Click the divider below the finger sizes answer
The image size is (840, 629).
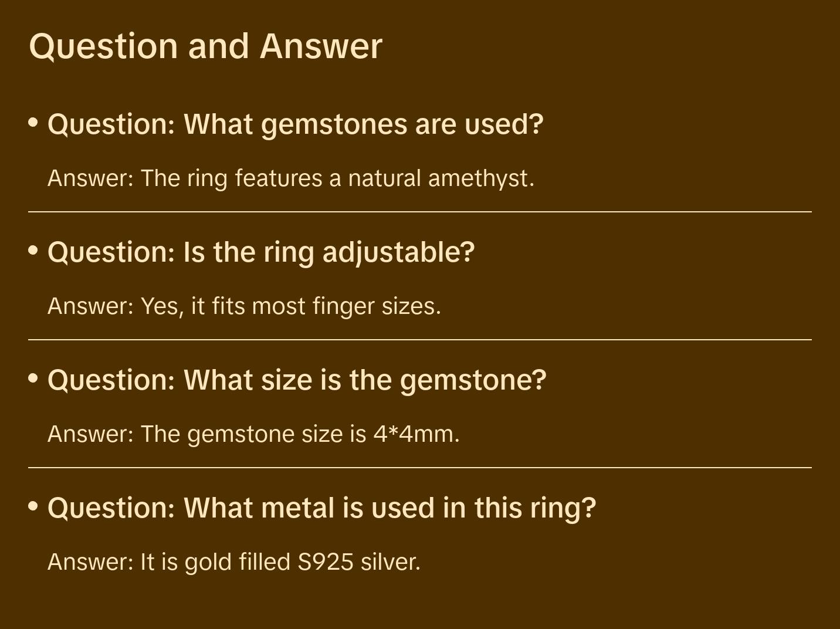coord(420,340)
